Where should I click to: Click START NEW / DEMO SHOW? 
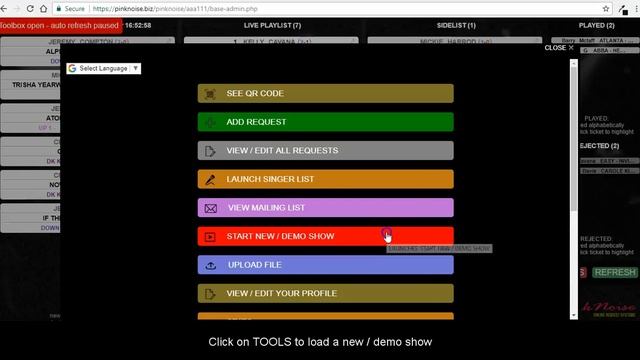[x=325, y=236]
